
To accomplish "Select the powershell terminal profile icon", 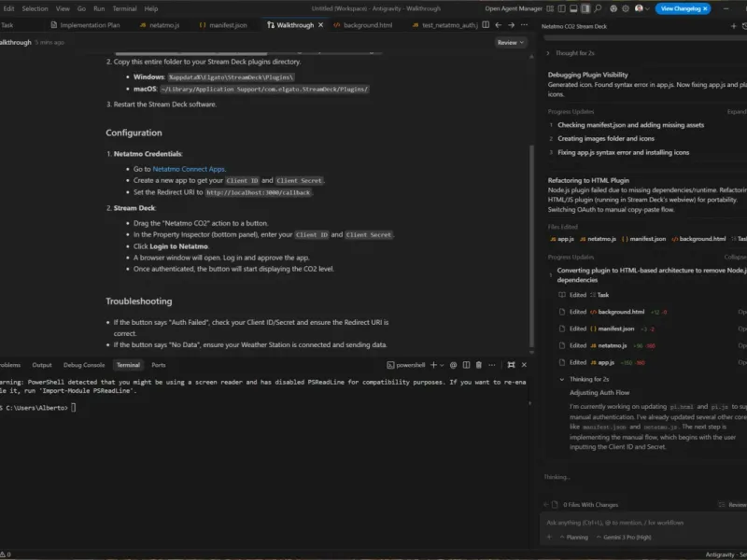I will 390,365.
